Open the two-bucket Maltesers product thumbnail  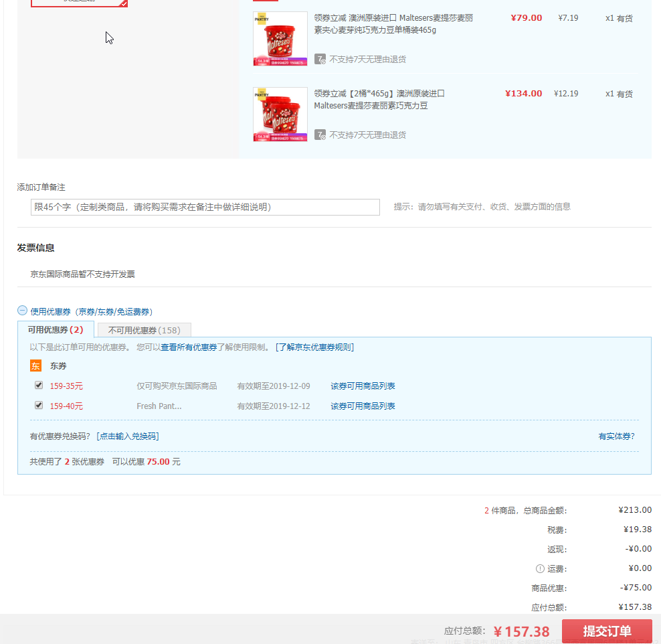(x=280, y=114)
